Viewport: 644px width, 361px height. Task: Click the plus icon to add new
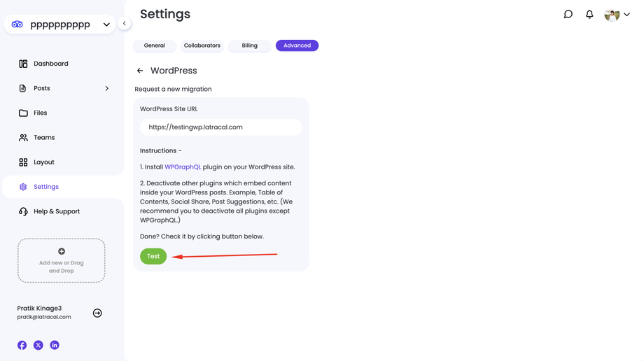pyautogui.click(x=62, y=251)
